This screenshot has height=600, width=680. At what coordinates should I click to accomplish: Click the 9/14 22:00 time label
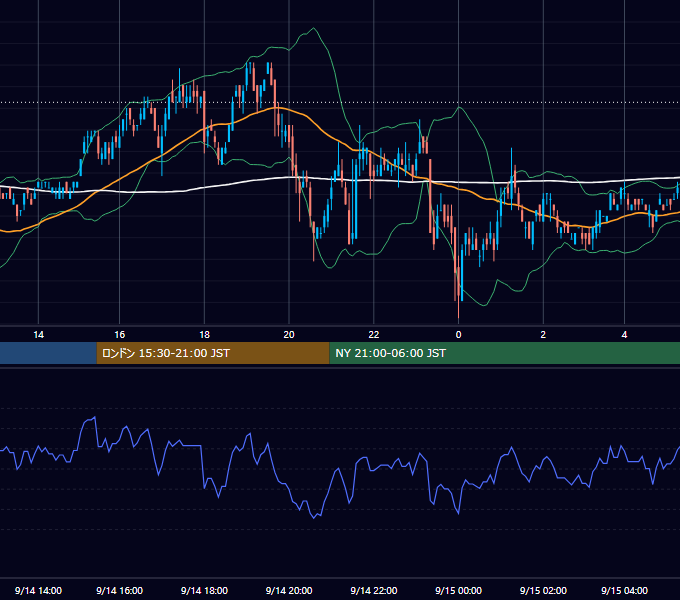[374, 590]
